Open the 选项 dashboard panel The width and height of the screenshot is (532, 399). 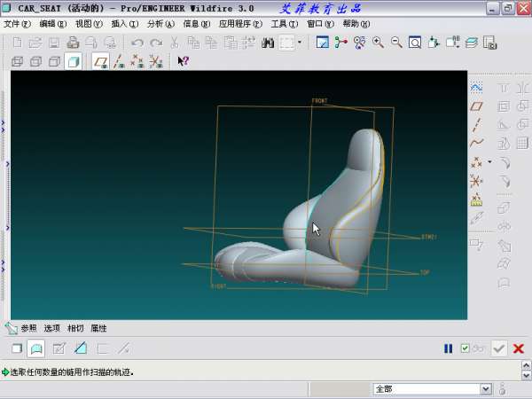52,328
